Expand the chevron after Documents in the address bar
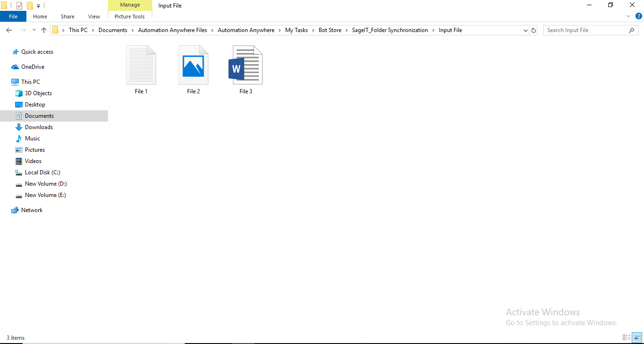Screen dimensions: 644x344 coord(132,30)
